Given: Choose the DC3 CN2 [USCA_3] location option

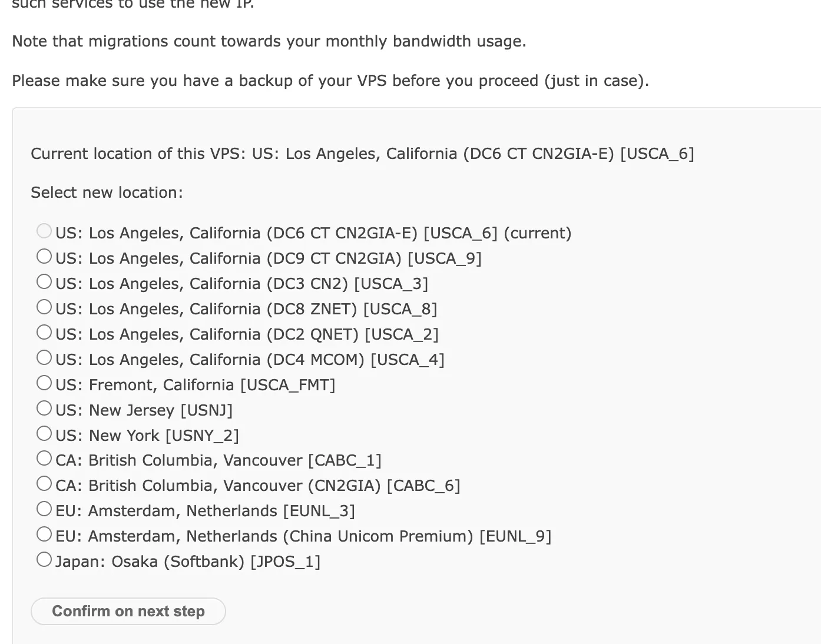Looking at the screenshot, I should [44, 282].
